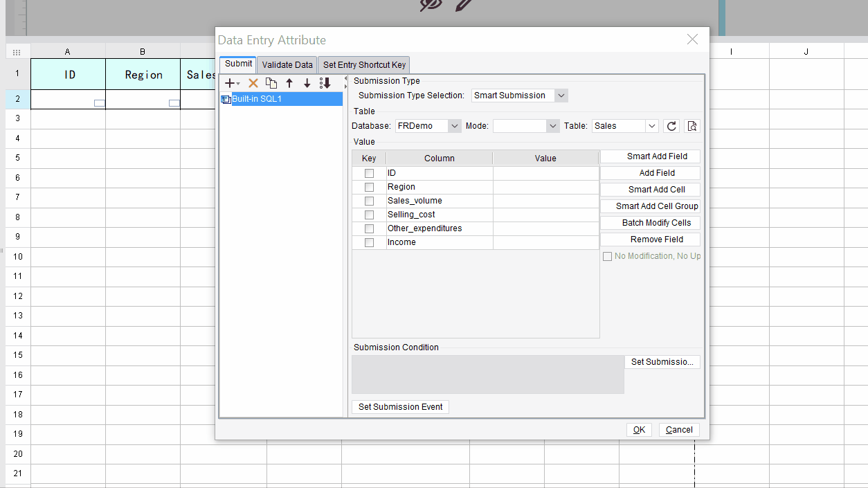
Task: Select the Built-in SQL1 list entry
Action: click(x=257, y=99)
